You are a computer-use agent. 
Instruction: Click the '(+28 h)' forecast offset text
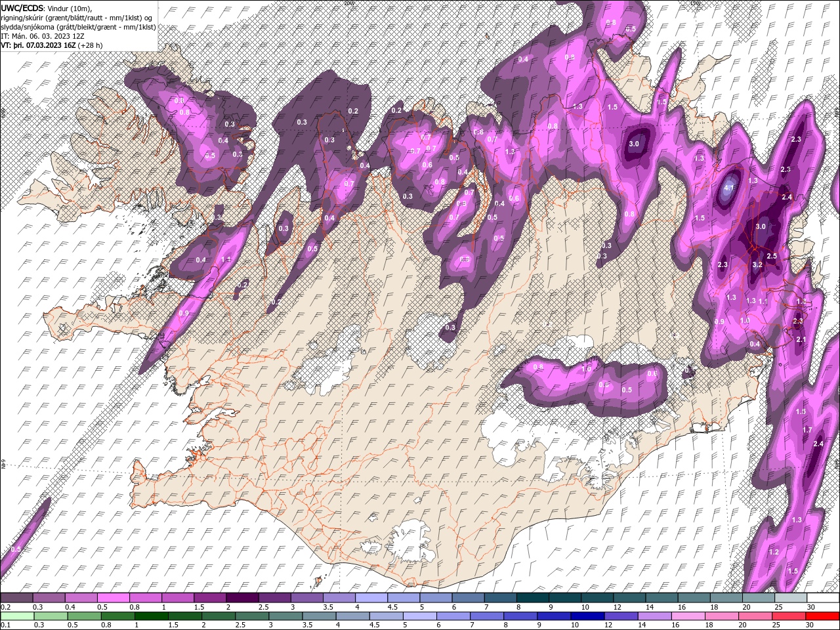click(x=91, y=46)
